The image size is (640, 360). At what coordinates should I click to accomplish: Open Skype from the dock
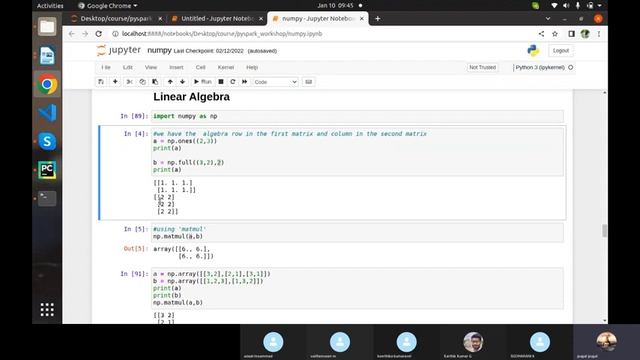click(x=47, y=141)
